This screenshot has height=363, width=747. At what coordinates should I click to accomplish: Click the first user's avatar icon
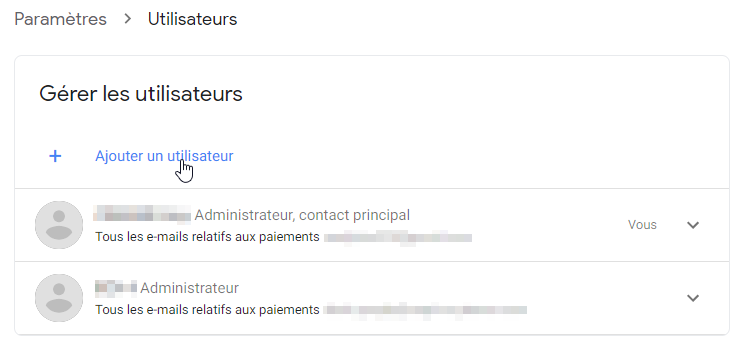tap(59, 225)
